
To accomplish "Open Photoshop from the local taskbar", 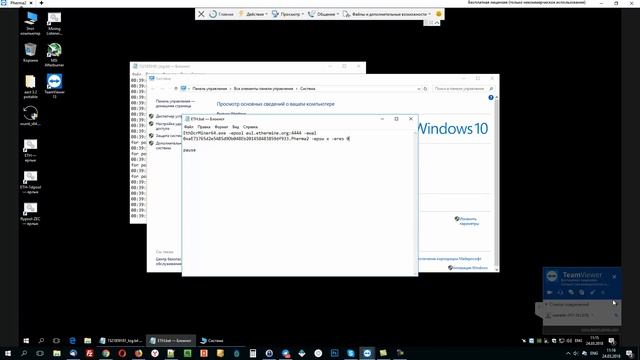I will (x=334, y=353).
